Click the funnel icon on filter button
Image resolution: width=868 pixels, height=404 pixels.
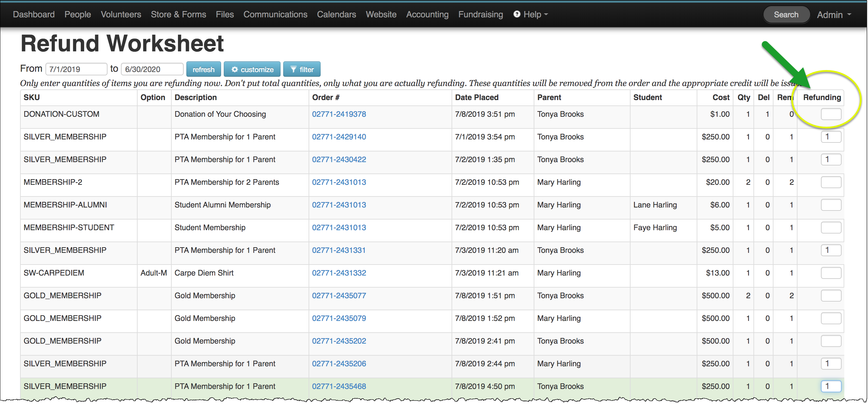pos(293,69)
